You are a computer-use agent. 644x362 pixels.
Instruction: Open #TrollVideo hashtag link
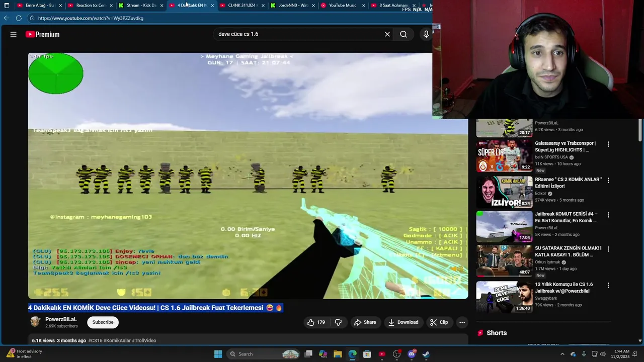click(144, 340)
